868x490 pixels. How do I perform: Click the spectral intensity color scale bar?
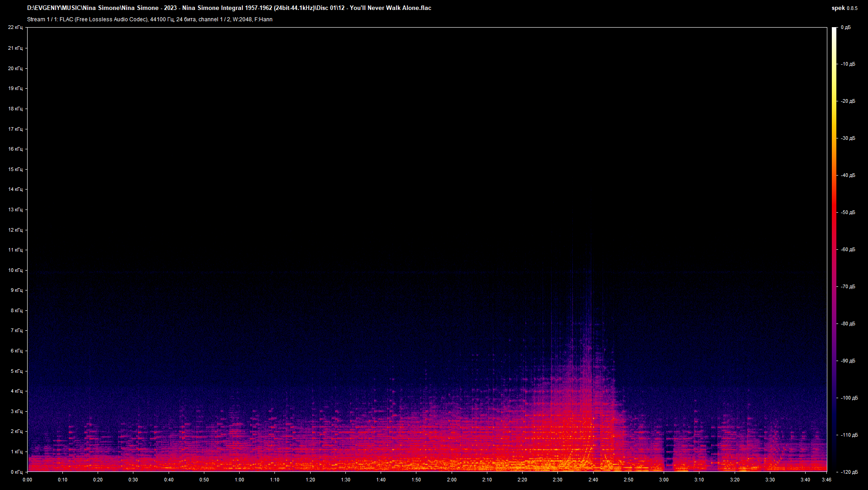pyautogui.click(x=835, y=249)
